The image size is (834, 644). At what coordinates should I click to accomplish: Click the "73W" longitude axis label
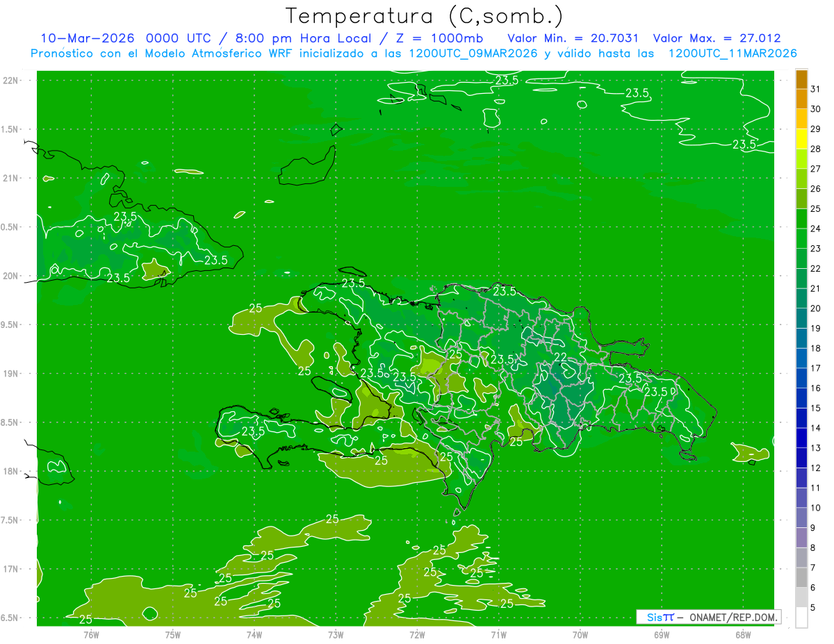(x=336, y=634)
